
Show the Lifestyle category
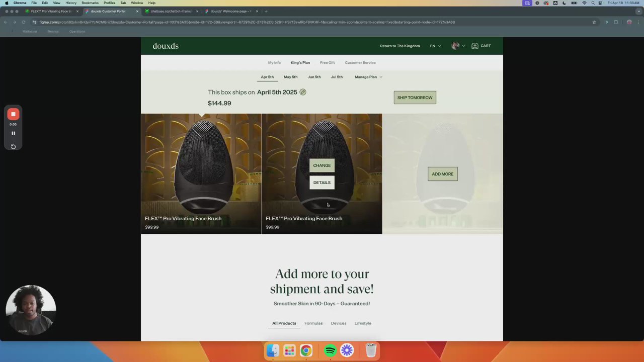click(x=363, y=323)
